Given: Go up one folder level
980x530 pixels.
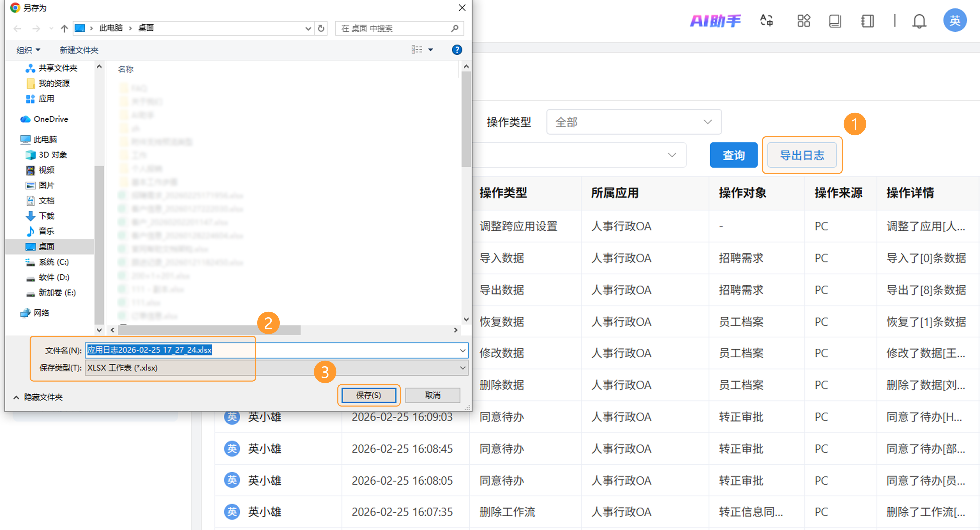Looking at the screenshot, I should (x=64, y=29).
